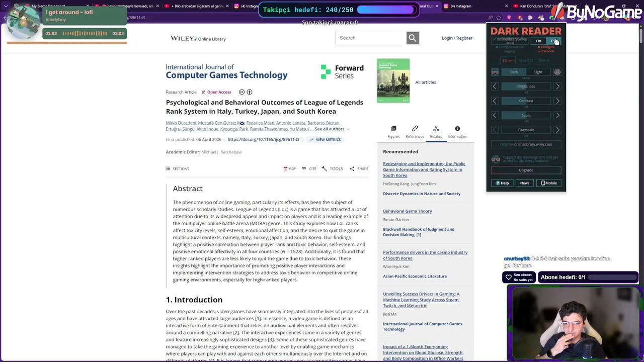Click the Wiley Online Library logo
Viewport: 644px width, 362px height.
(x=198, y=39)
